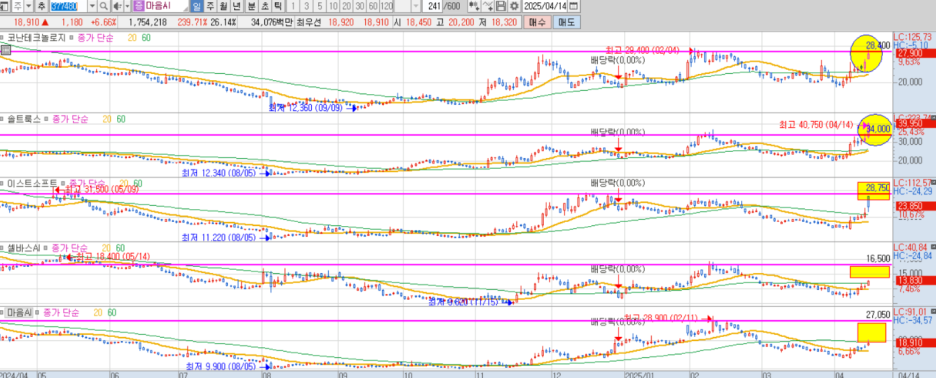Select the 20 interval button
The image size is (936, 378).
tap(346, 7)
